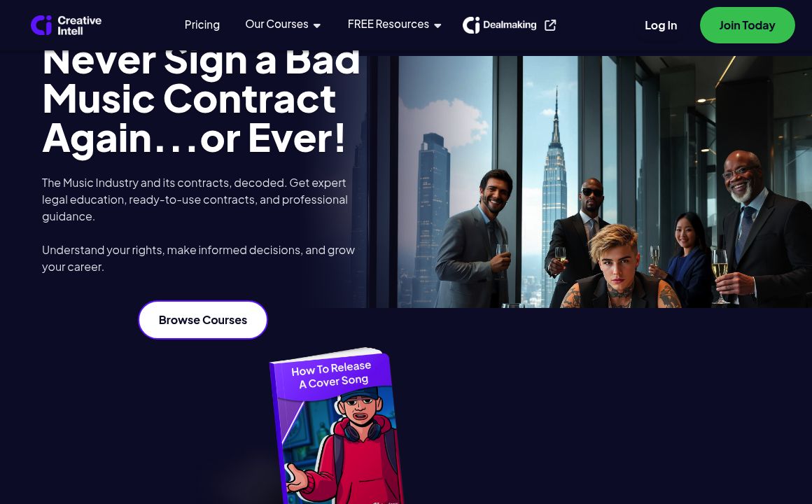This screenshot has height=504, width=812.
Task: Click the Creative Intell purple logo icon
Action: click(x=41, y=25)
